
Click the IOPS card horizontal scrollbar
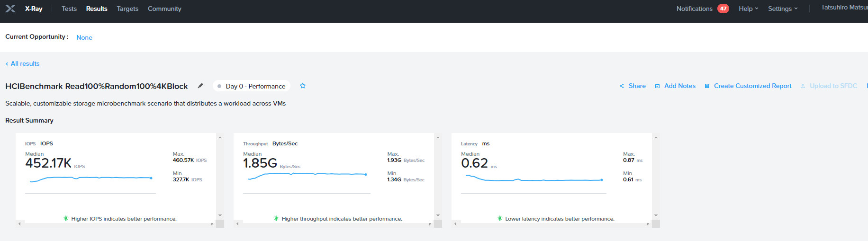click(x=116, y=223)
